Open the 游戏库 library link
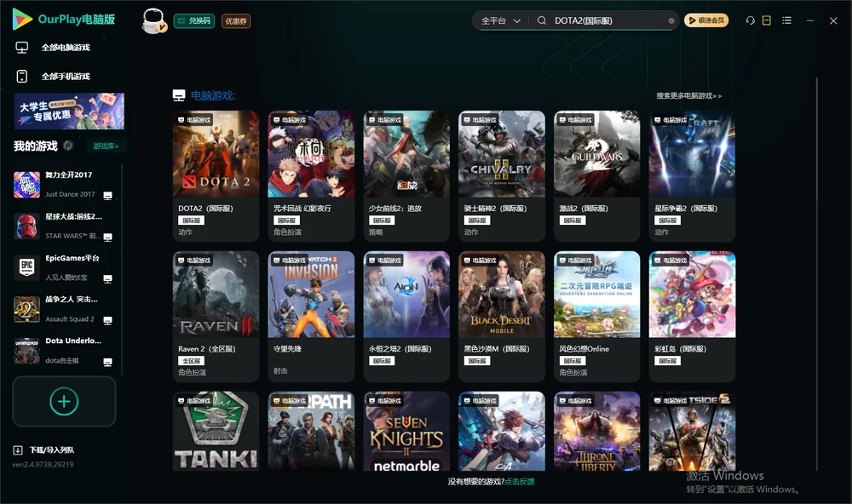 point(106,146)
